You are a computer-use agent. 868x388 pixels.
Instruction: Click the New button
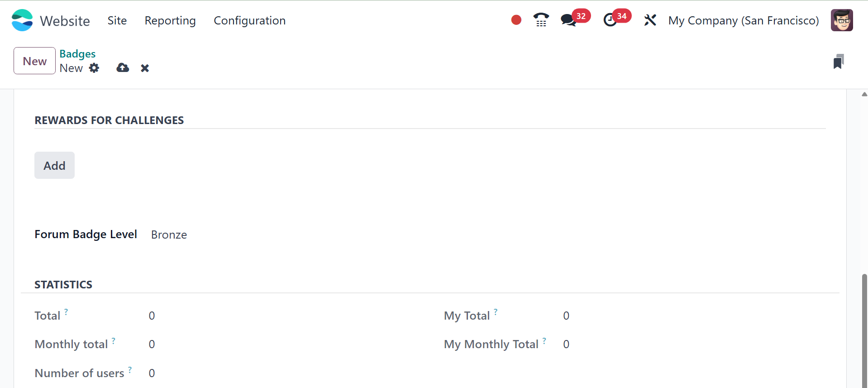[x=34, y=61]
